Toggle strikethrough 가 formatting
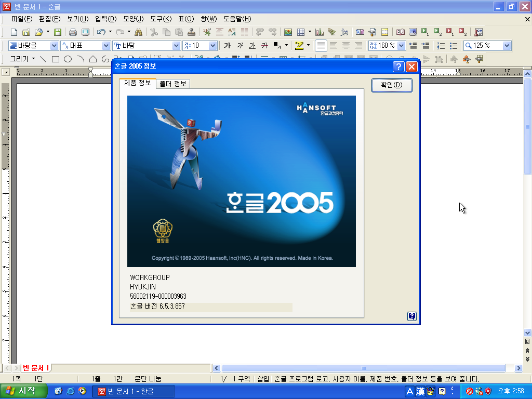The image size is (532, 399). click(264, 46)
